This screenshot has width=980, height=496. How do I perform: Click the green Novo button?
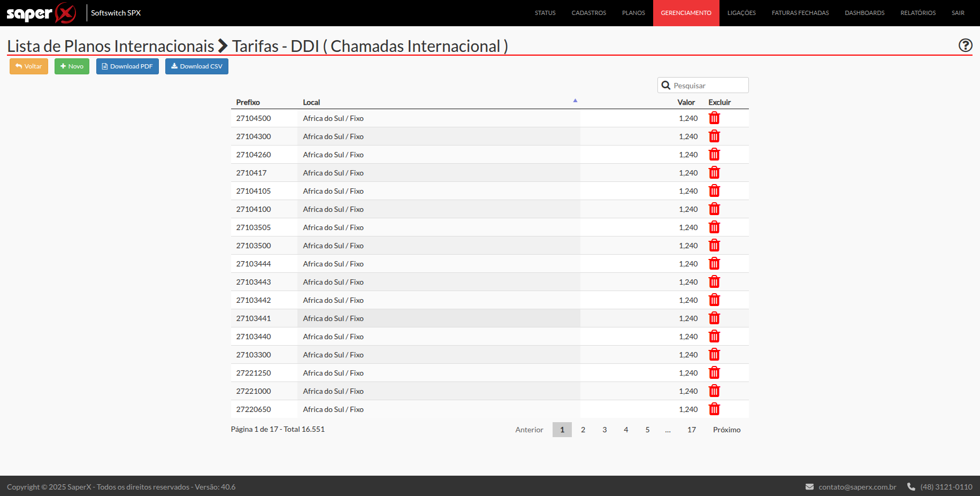(72, 66)
